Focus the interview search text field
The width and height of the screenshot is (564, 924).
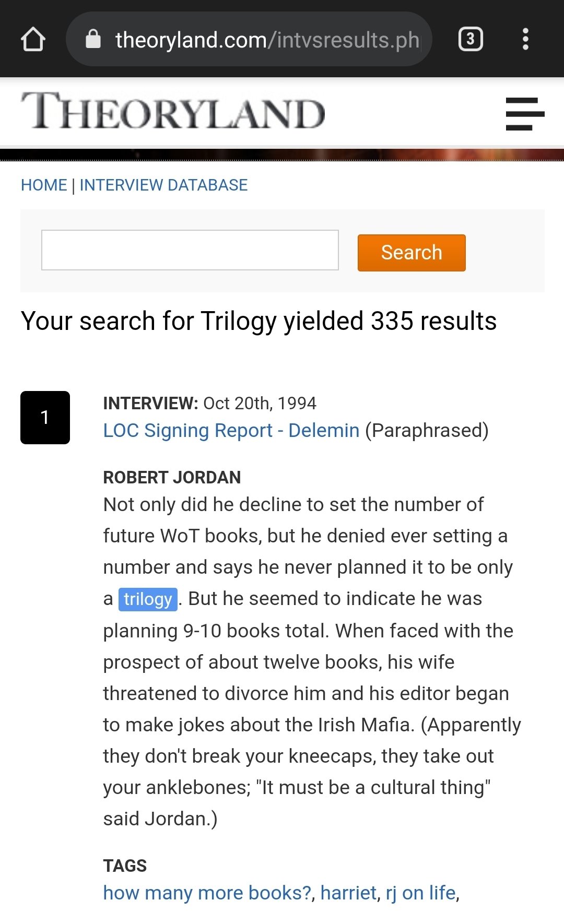tap(190, 250)
